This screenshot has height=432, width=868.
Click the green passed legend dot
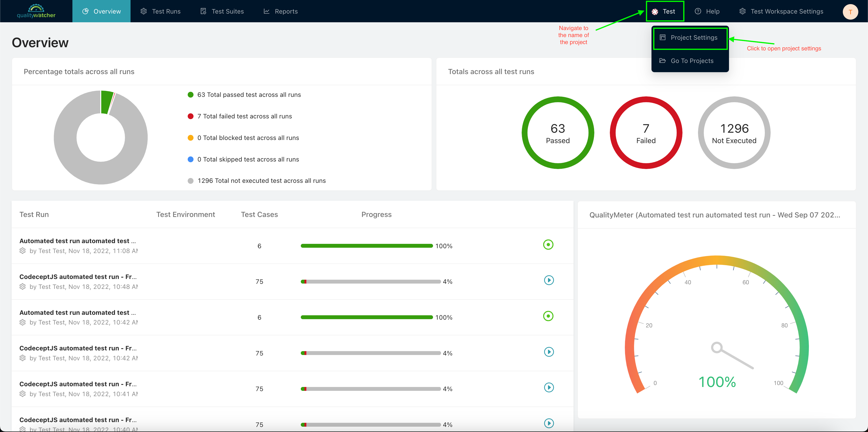tap(190, 95)
